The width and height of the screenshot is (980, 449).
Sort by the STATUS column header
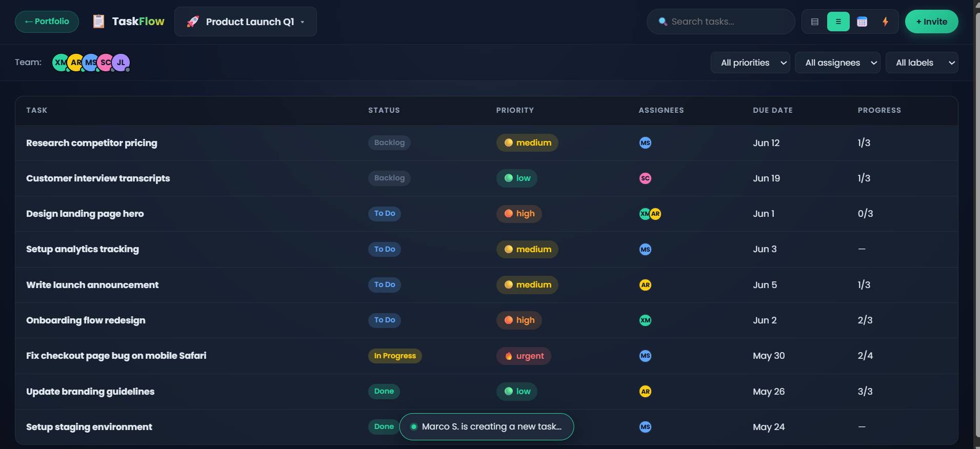coord(384,110)
